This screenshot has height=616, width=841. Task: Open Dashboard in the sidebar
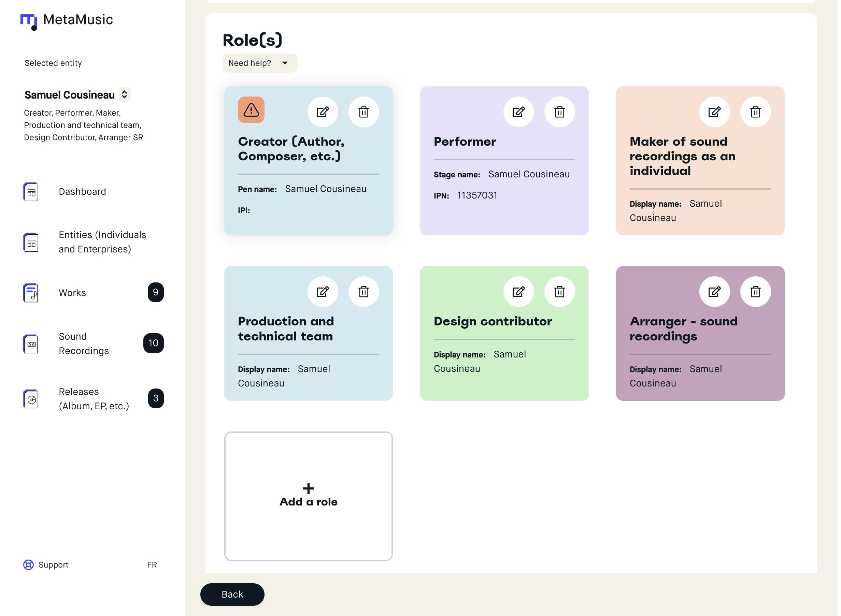point(82,192)
